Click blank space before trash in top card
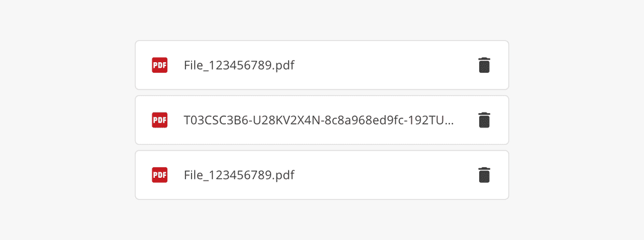The width and height of the screenshot is (644, 240). point(386,65)
